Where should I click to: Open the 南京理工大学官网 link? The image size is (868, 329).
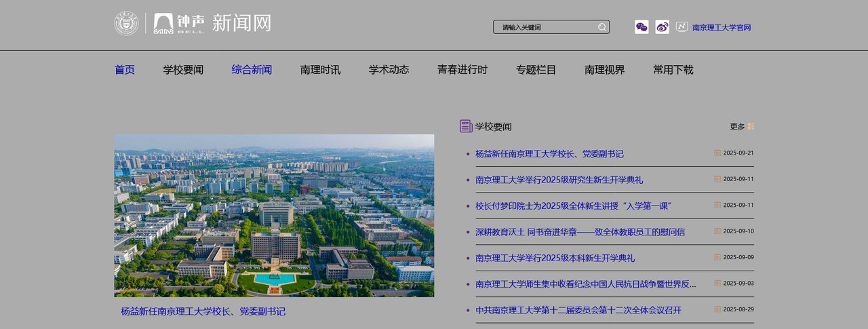point(722,28)
